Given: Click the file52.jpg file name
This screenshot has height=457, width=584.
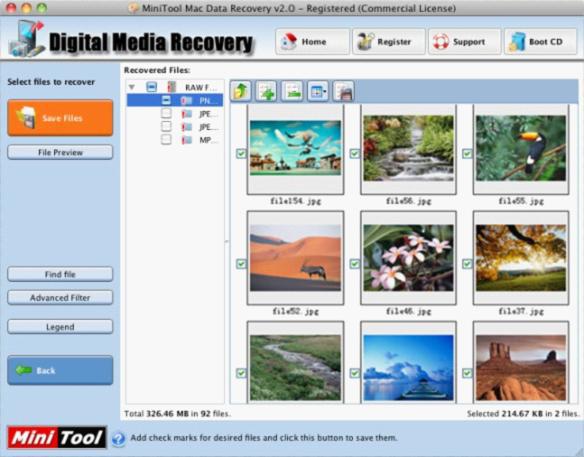Looking at the screenshot, I should 295,311.
